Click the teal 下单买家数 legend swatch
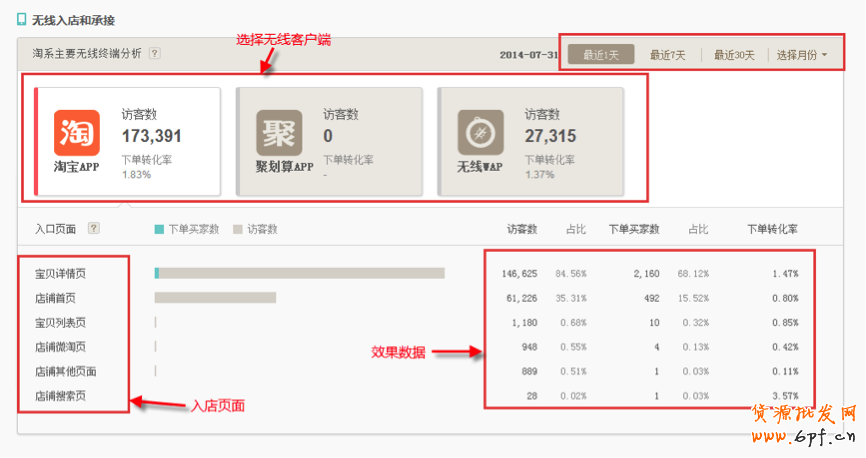This screenshot has width=866, height=458. click(x=159, y=229)
